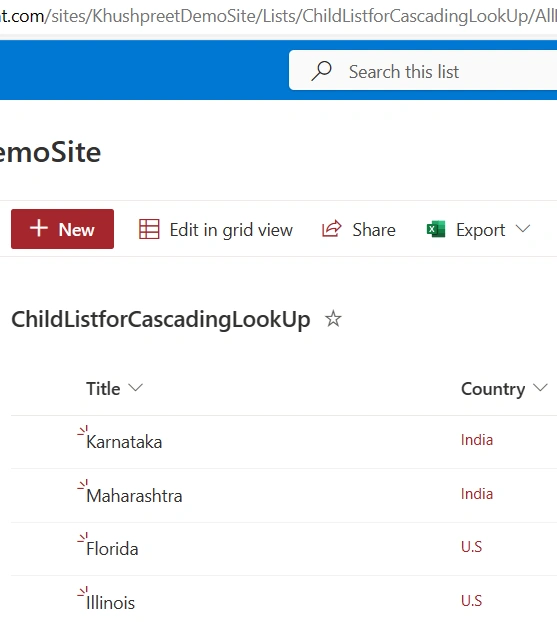Click the search magnifier icon
The height and width of the screenshot is (622, 557).
[321, 71]
